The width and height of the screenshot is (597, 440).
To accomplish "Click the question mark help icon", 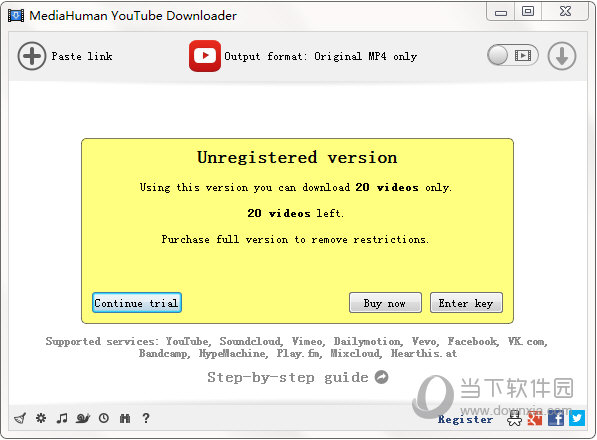I will (146, 418).
